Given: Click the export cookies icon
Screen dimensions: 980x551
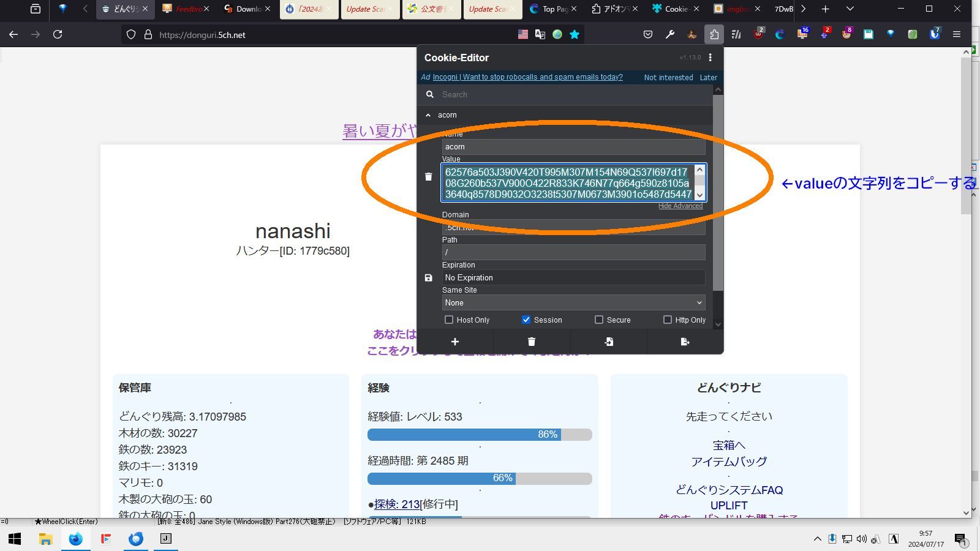Looking at the screenshot, I should 685,342.
